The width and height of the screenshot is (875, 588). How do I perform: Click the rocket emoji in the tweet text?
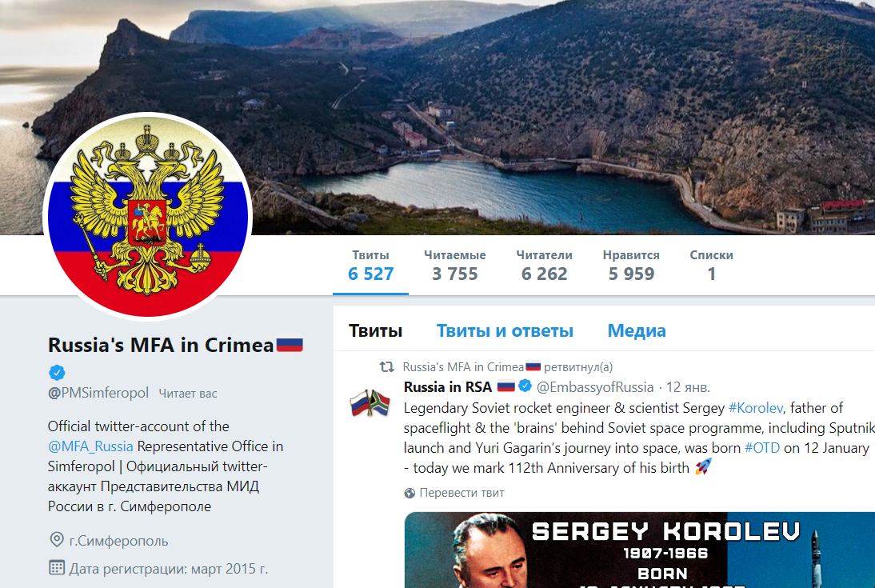(x=703, y=467)
